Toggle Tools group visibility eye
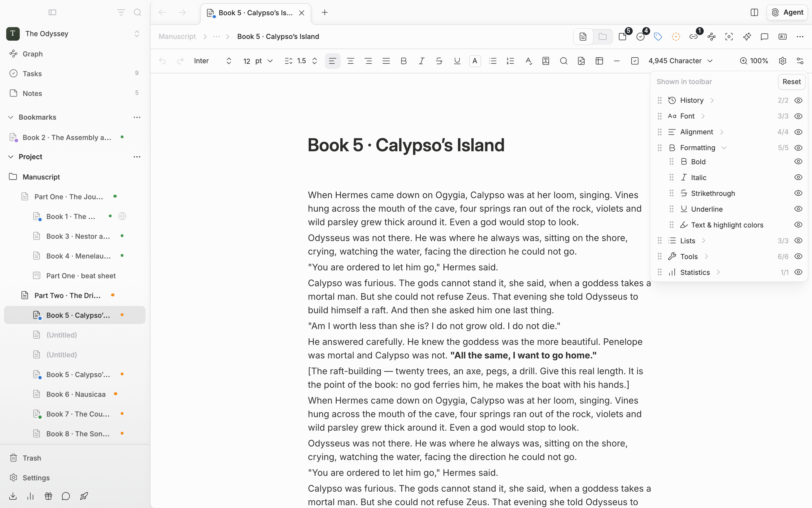The height and width of the screenshot is (508, 812). [x=798, y=256]
